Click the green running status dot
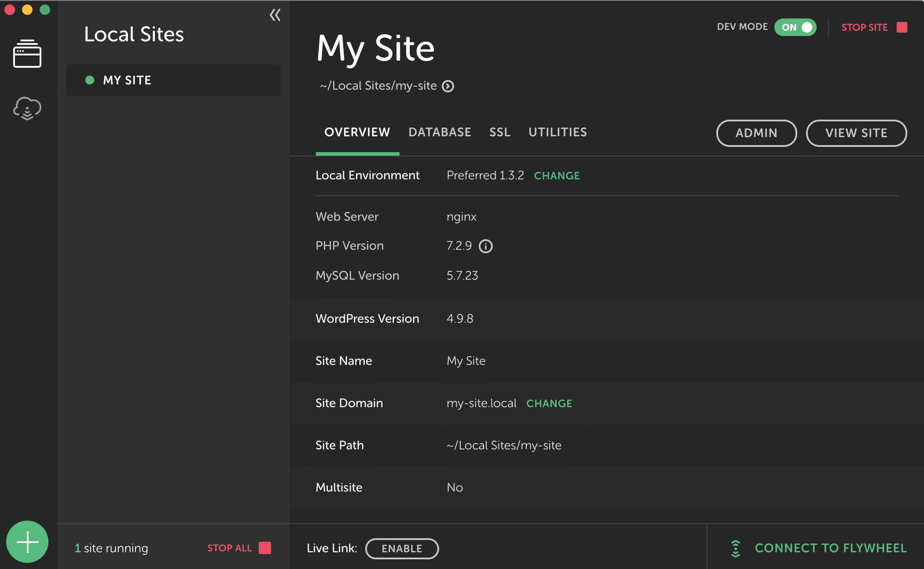Image resolution: width=924 pixels, height=569 pixels. coord(90,80)
